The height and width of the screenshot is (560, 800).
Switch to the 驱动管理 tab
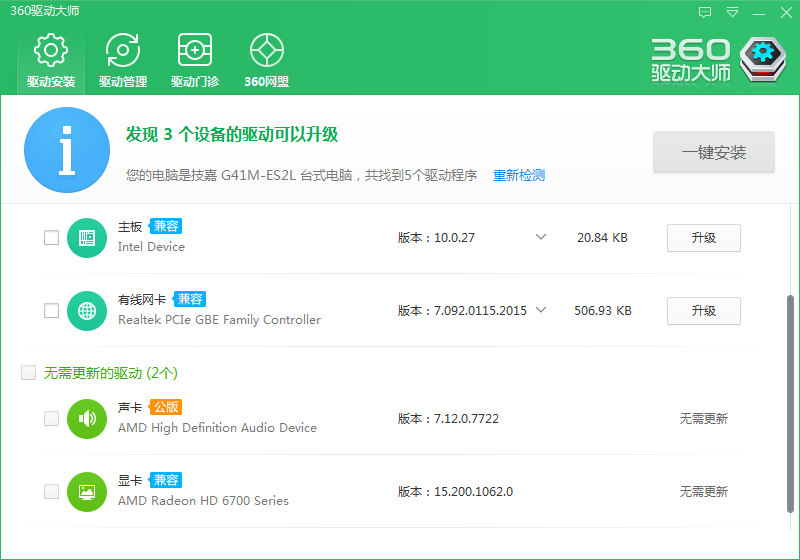point(123,61)
